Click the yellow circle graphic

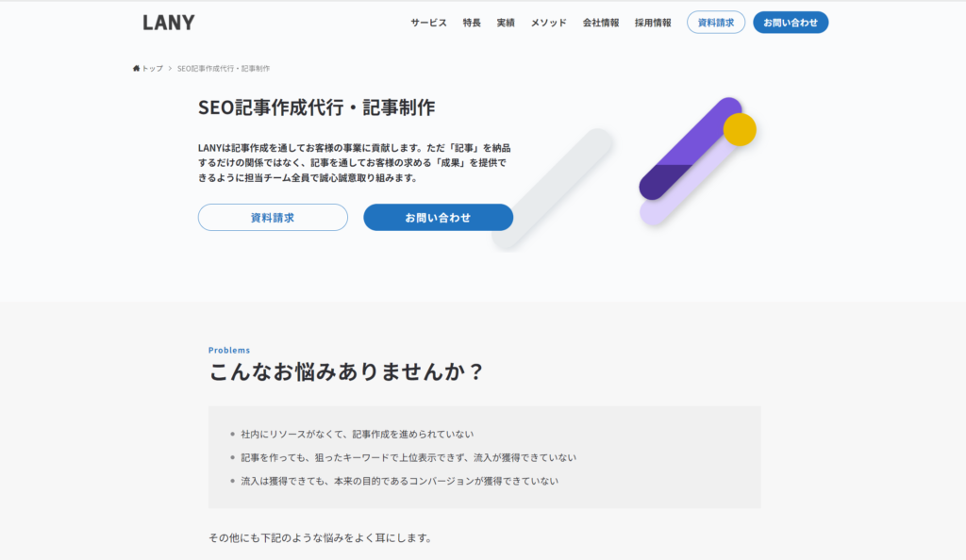point(738,130)
